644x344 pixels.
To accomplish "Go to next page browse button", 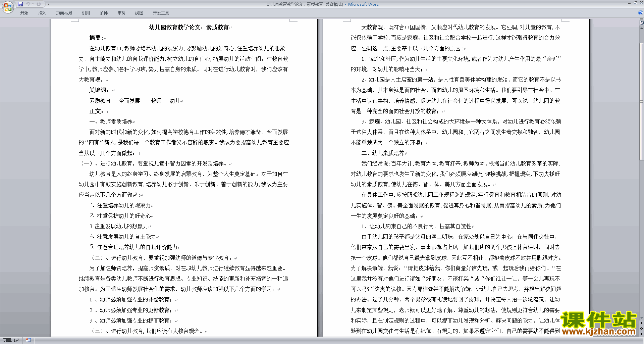I will 642,334.
